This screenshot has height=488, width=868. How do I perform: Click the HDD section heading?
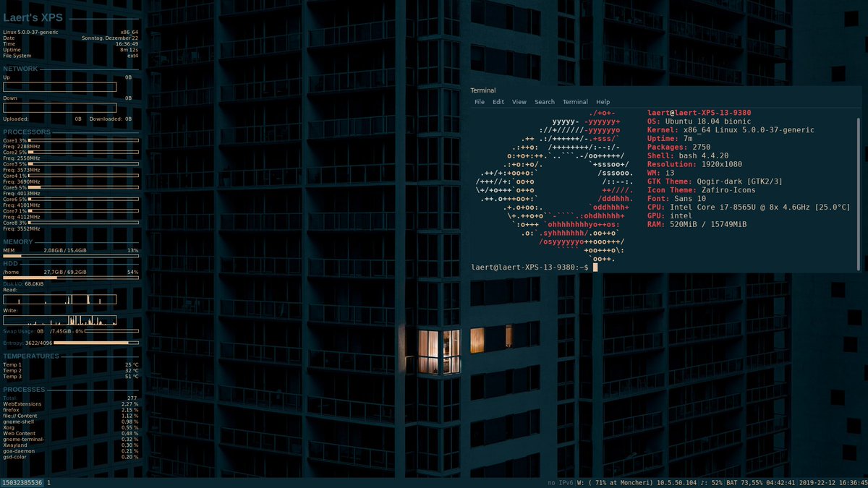point(10,264)
